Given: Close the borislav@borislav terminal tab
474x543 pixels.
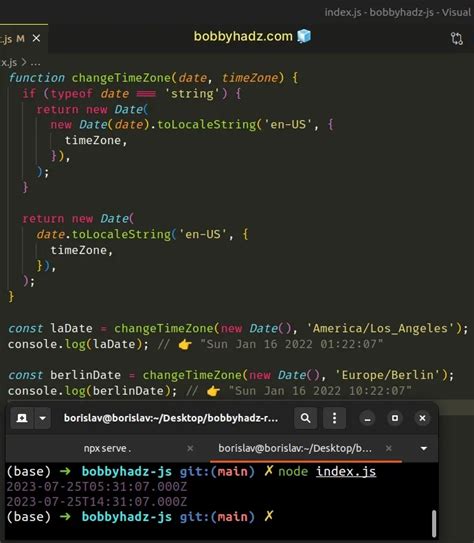Looking at the screenshot, I should coord(388,448).
